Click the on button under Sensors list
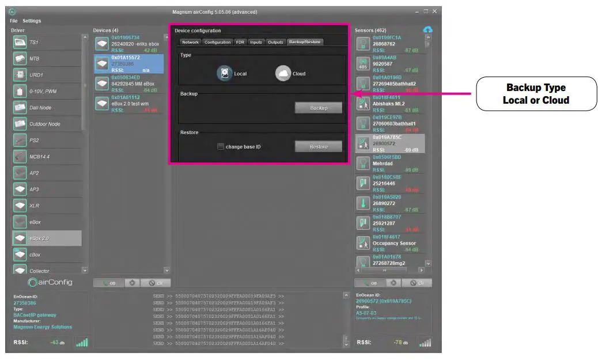Screen dimensions: 598x364 tap(370, 283)
